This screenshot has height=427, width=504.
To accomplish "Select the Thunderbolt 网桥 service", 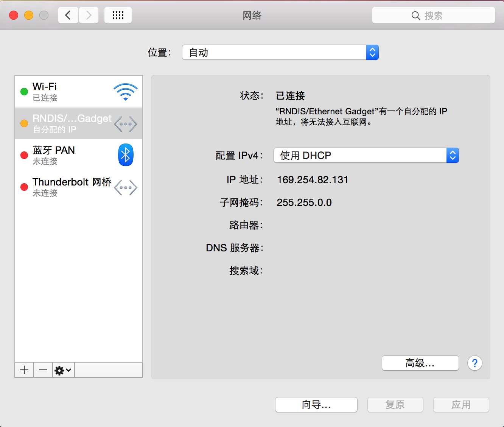I will point(79,187).
